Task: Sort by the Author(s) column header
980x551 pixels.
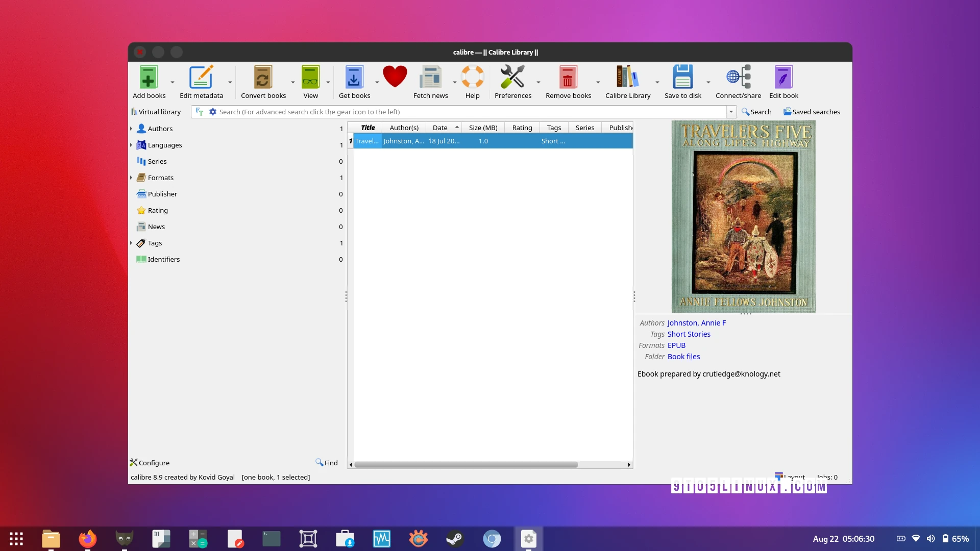Action: [x=404, y=128]
